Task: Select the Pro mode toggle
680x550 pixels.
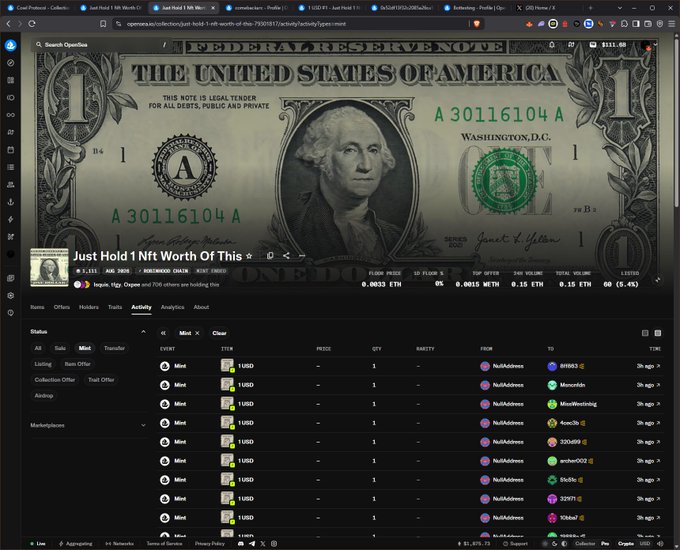Action: click(605, 543)
